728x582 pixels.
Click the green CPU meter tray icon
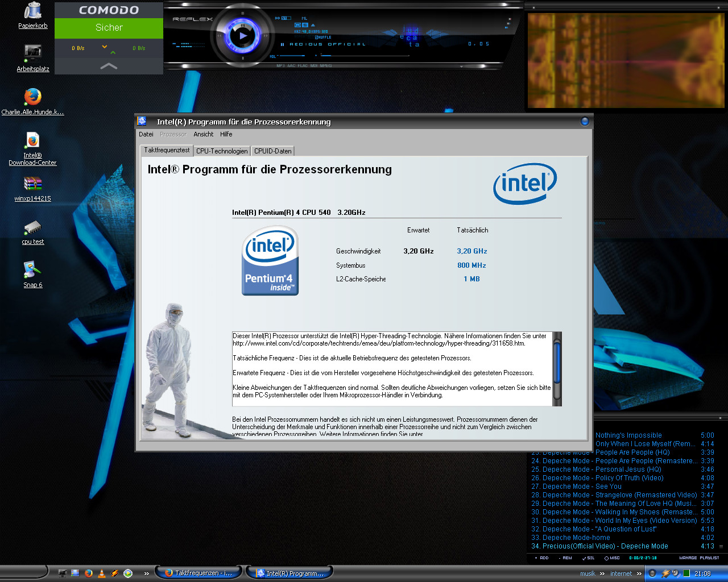pos(686,573)
